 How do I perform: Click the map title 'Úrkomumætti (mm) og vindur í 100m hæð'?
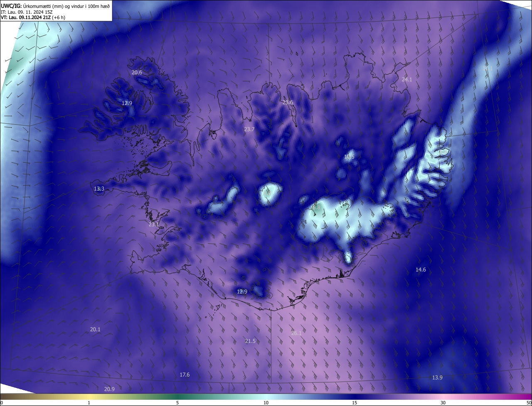point(66,6)
